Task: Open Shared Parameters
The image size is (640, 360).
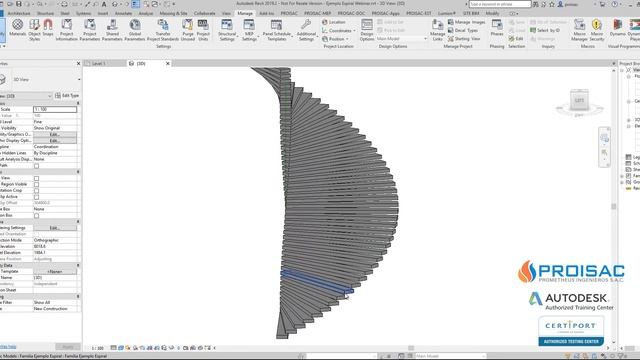Action: click(x=112, y=29)
